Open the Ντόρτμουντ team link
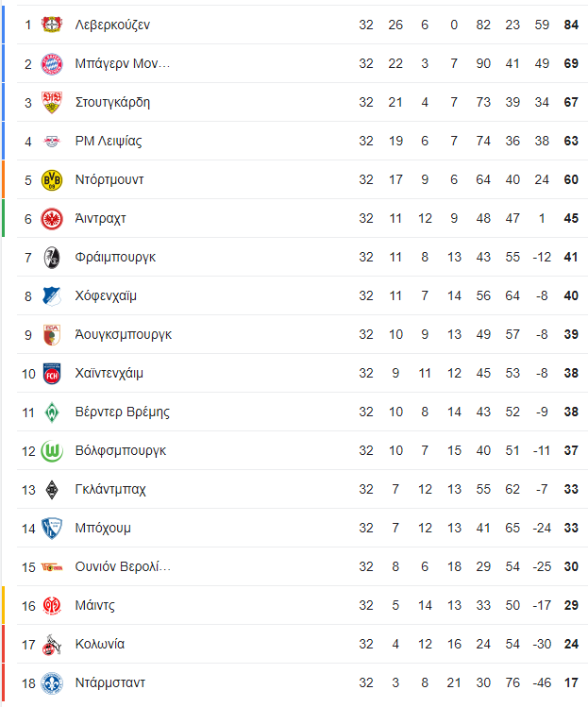Viewport: 588px width, 707px height. tap(109, 179)
